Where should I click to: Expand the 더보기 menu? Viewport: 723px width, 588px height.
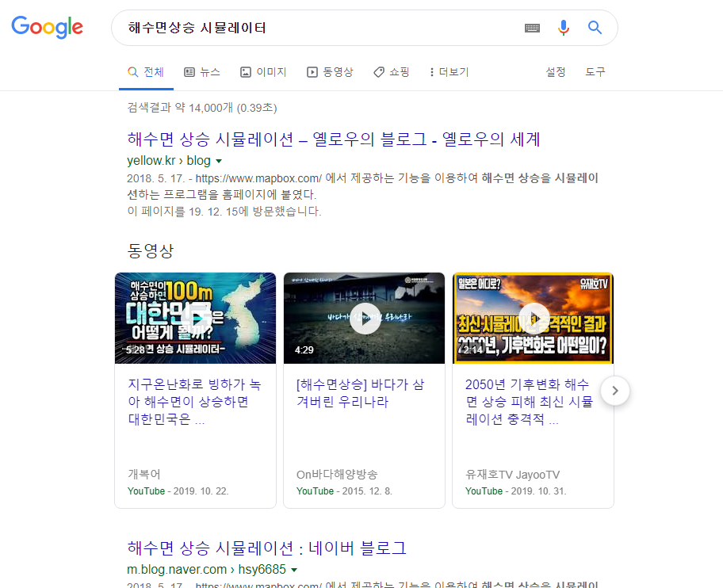coord(449,72)
